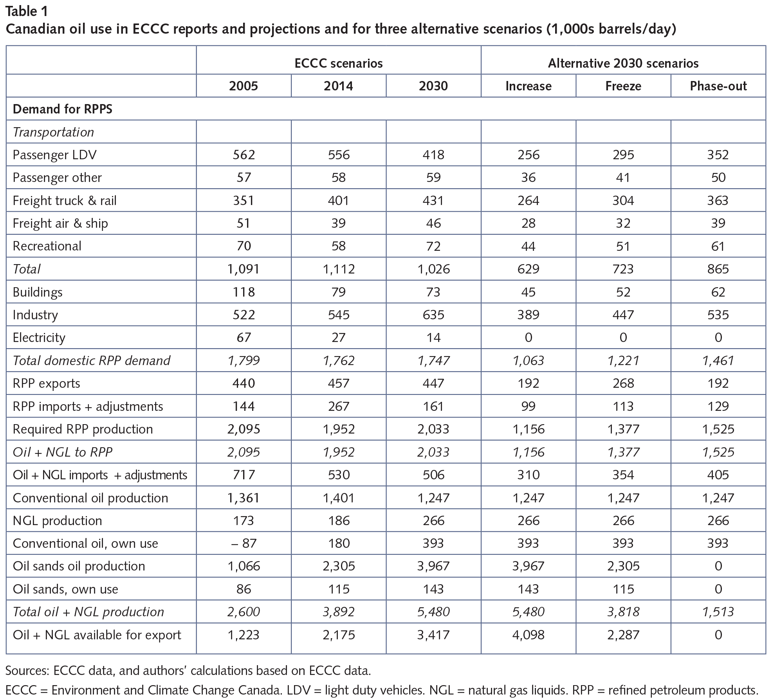Click the "Passenger other" row label
This screenshot has width=772, height=700.
coord(57,178)
